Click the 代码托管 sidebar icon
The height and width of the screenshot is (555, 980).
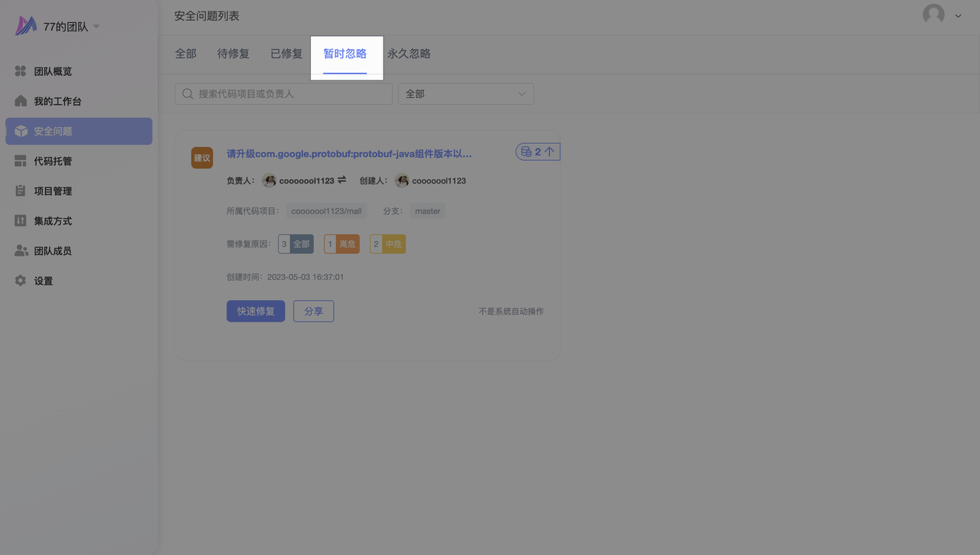(21, 161)
